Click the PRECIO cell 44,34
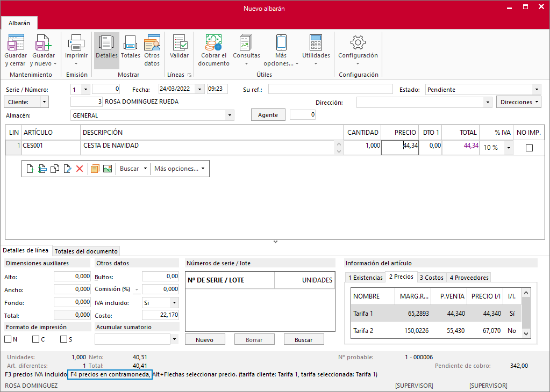 click(400, 148)
